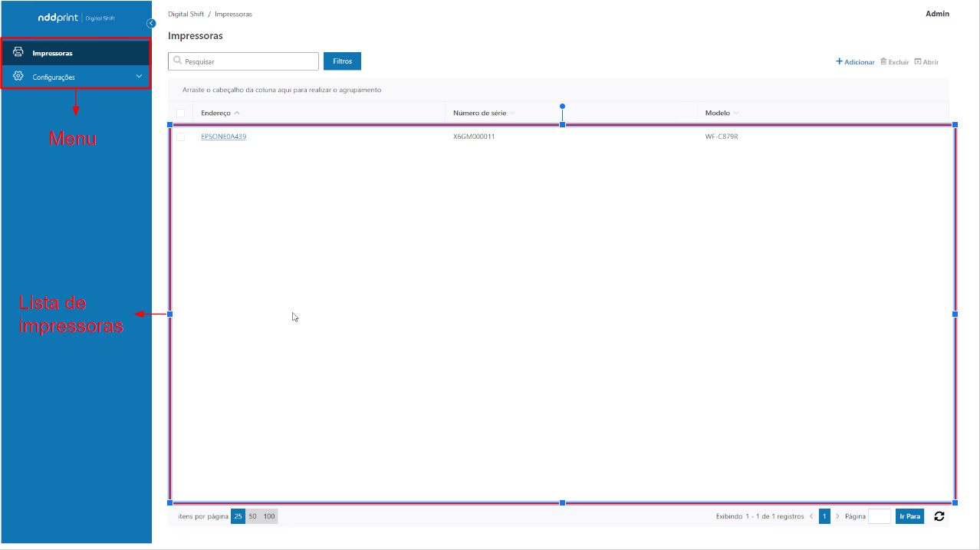Click the plus icon beside Adicionar
The image size is (980, 550).
839,62
